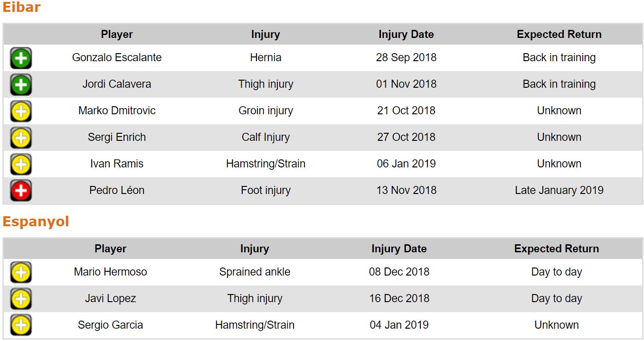This screenshot has height=341, width=644.
Task: Open the Espanyol team heading
Action: pyautogui.click(x=36, y=222)
